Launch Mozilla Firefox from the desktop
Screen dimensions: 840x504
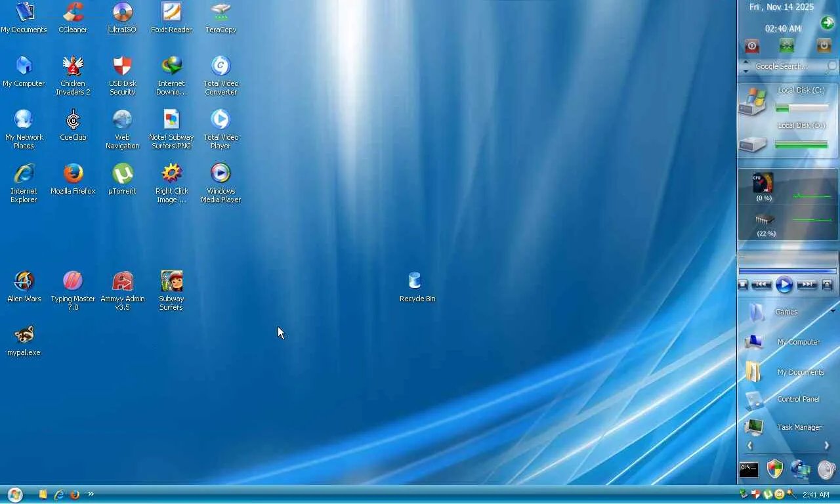click(73, 179)
